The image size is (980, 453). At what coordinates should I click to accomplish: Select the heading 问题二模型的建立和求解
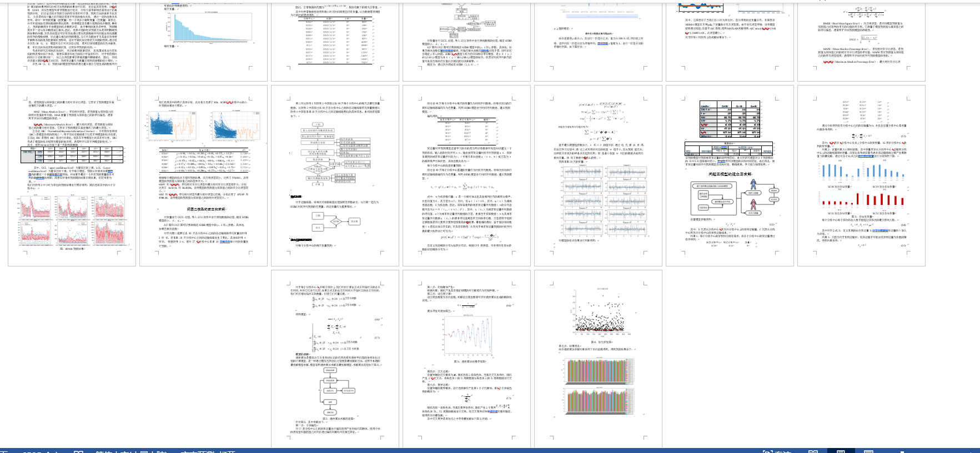[206, 209]
